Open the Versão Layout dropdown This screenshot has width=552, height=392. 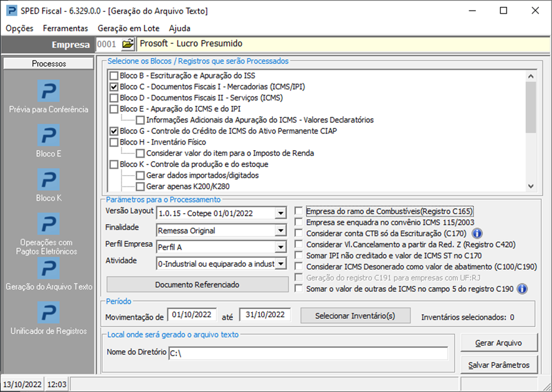coord(280,213)
